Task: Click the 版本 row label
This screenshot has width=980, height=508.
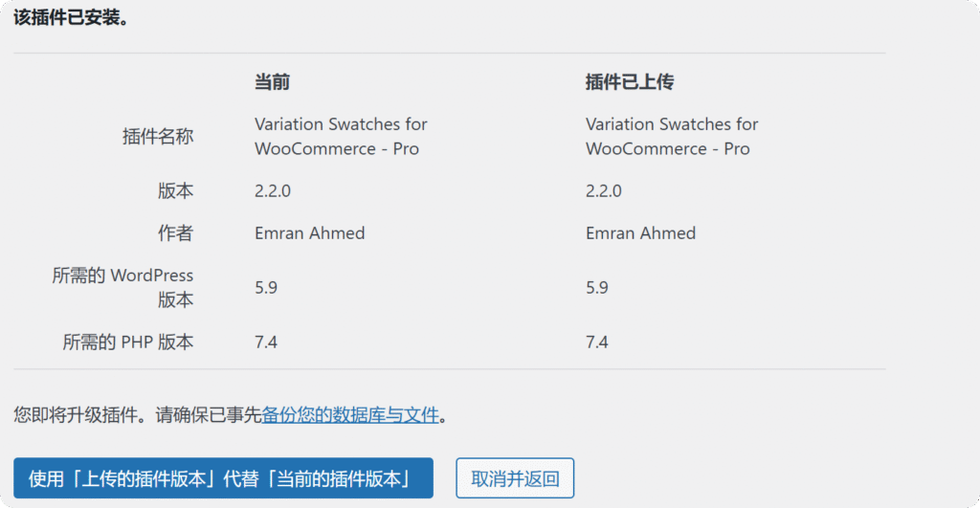Action: (175, 191)
